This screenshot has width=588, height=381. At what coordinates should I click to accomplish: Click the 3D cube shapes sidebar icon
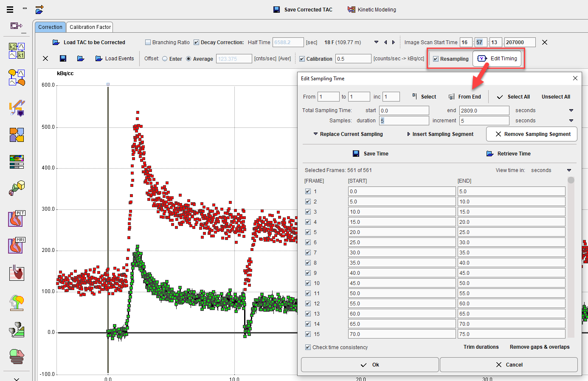(x=17, y=188)
